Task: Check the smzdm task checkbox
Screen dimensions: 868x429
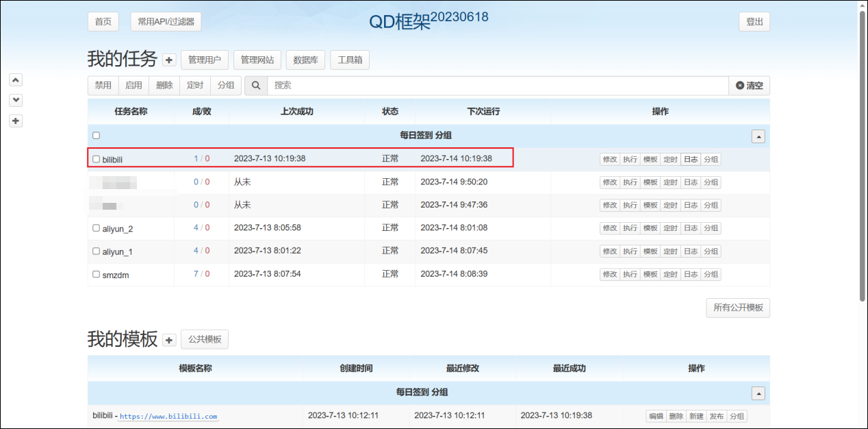Action: [96, 274]
